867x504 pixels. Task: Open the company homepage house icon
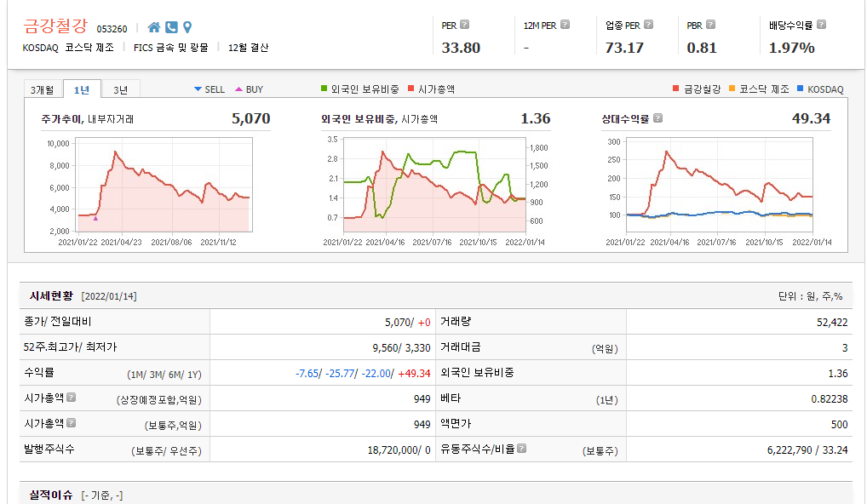154,27
